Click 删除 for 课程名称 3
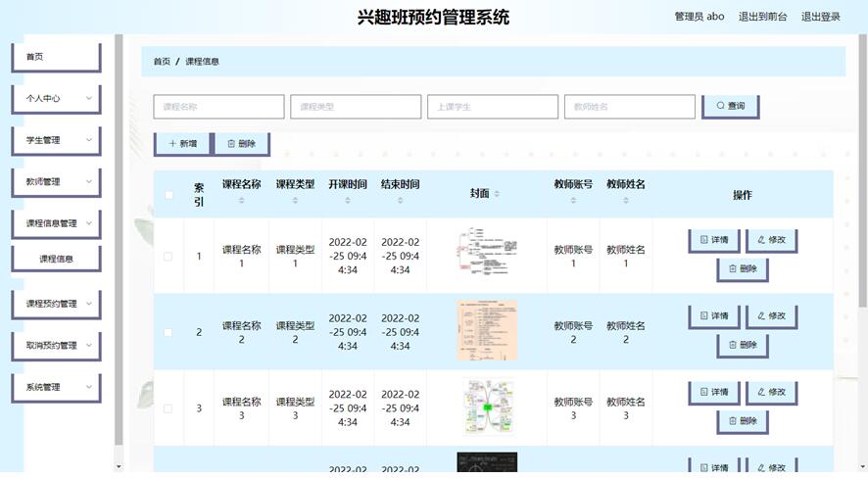This screenshot has height=479, width=868. click(x=743, y=422)
